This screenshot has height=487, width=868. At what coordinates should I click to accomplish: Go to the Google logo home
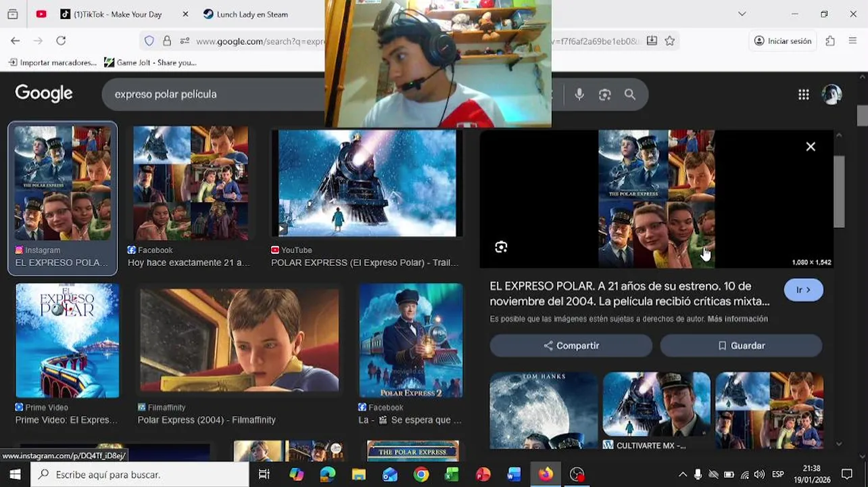pos(44,93)
